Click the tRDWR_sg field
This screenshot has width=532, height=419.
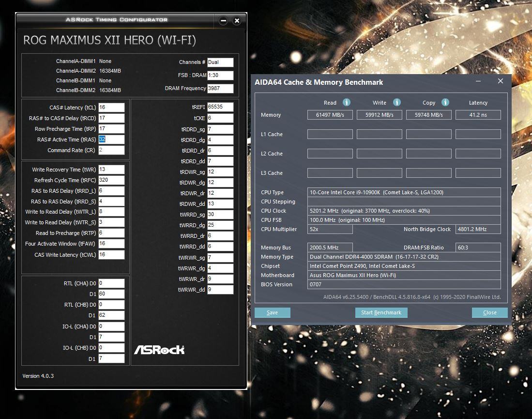(x=220, y=172)
